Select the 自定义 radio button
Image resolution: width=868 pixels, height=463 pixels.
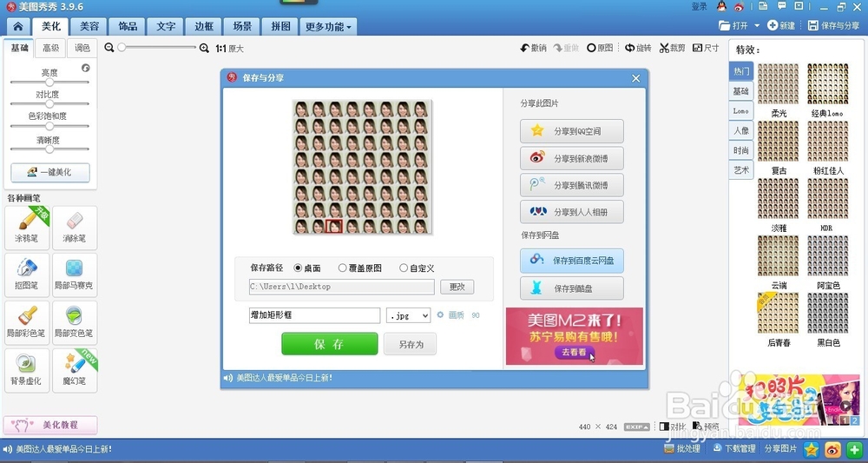click(404, 268)
